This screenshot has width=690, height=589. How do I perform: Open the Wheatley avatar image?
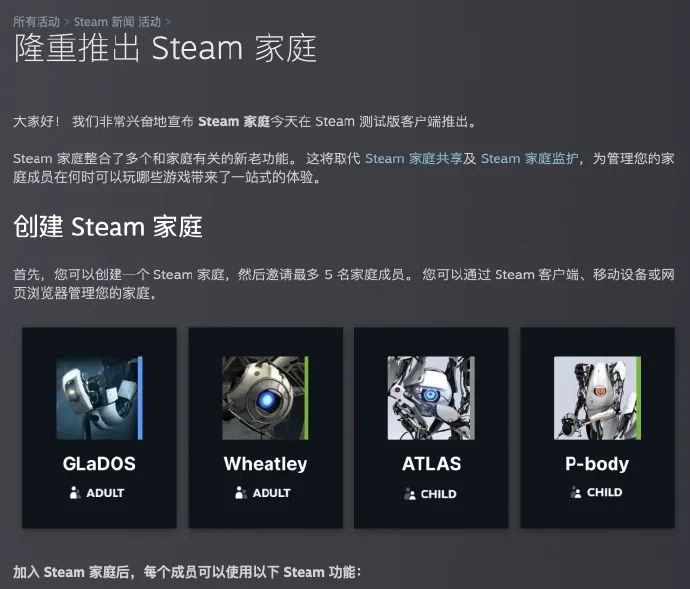265,398
